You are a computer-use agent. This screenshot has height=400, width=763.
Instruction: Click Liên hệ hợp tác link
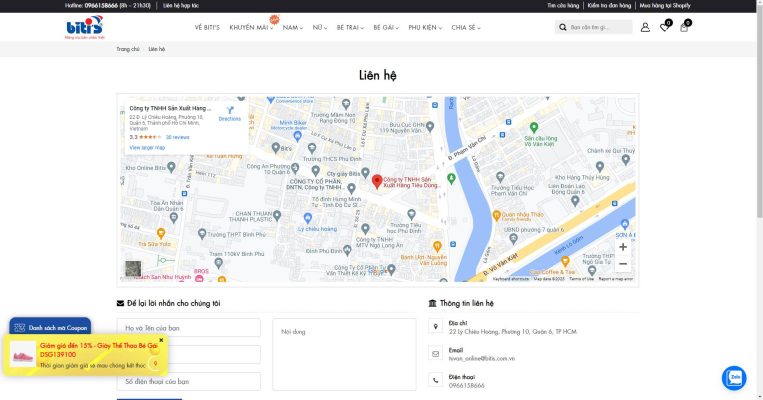pyautogui.click(x=181, y=6)
